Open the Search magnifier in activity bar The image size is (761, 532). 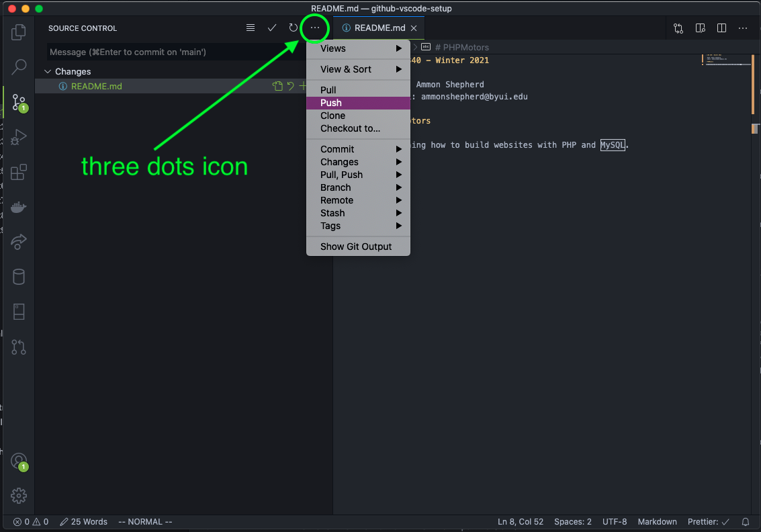(x=18, y=66)
